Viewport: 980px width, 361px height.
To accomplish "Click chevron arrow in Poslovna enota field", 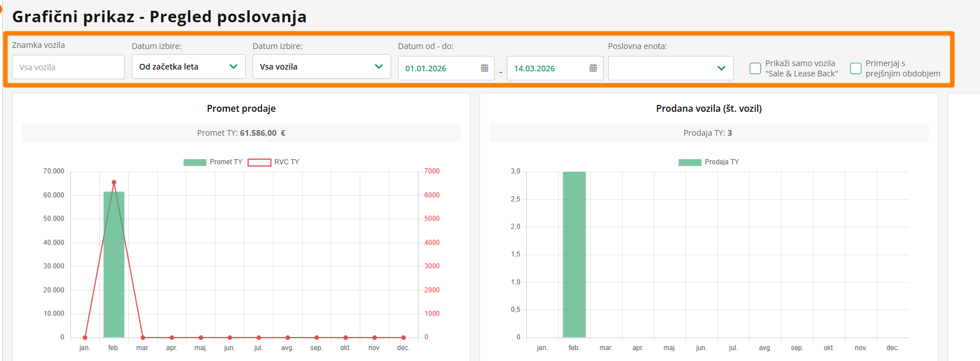I will (x=721, y=68).
